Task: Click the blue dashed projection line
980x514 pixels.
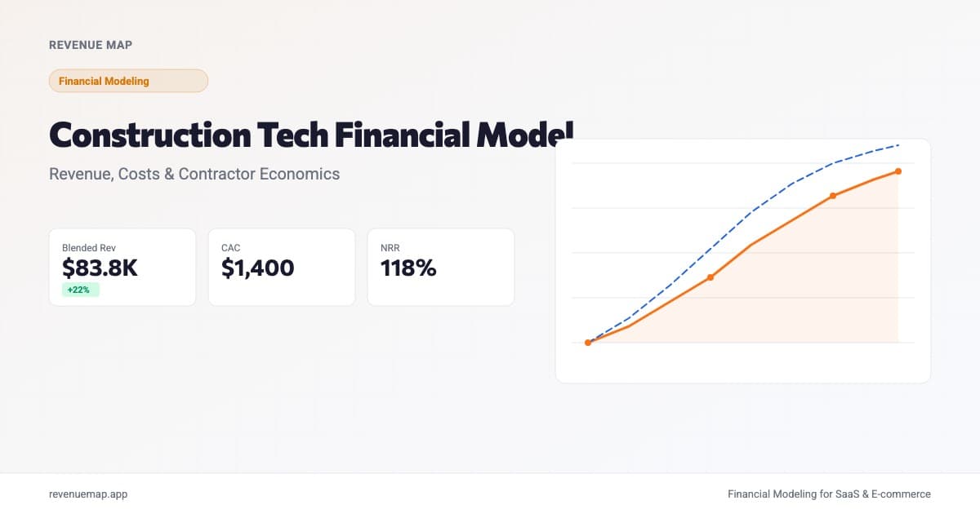Action: pyautogui.click(x=751, y=212)
